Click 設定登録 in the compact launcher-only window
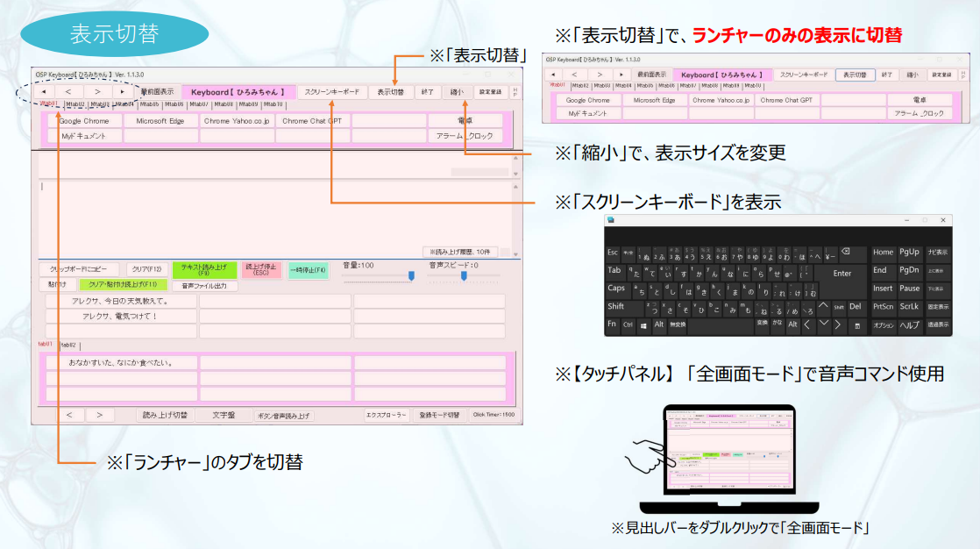The image size is (980, 549). pos(942,75)
